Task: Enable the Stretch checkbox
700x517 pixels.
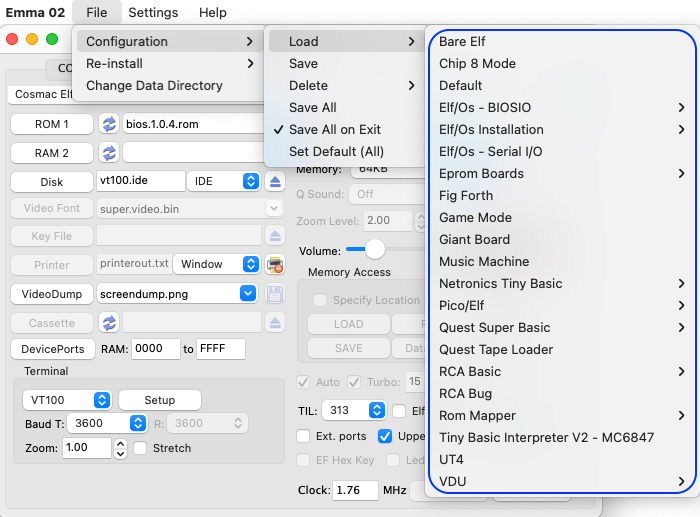Action: click(x=140, y=448)
